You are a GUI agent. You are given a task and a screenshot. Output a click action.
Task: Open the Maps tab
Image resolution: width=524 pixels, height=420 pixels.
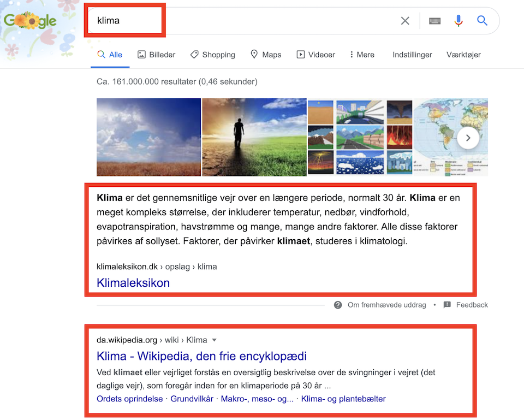click(265, 55)
